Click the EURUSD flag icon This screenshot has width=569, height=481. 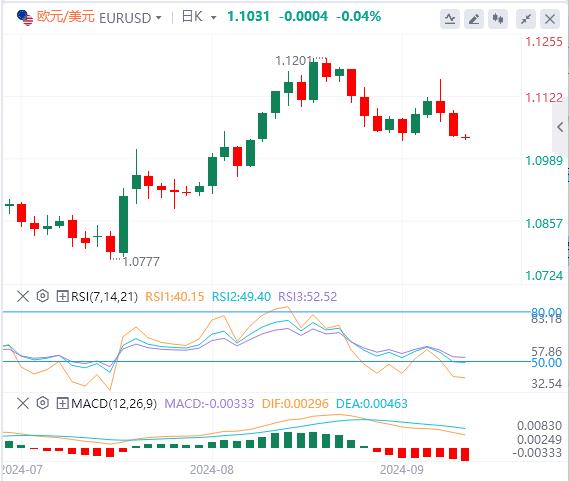25,17
